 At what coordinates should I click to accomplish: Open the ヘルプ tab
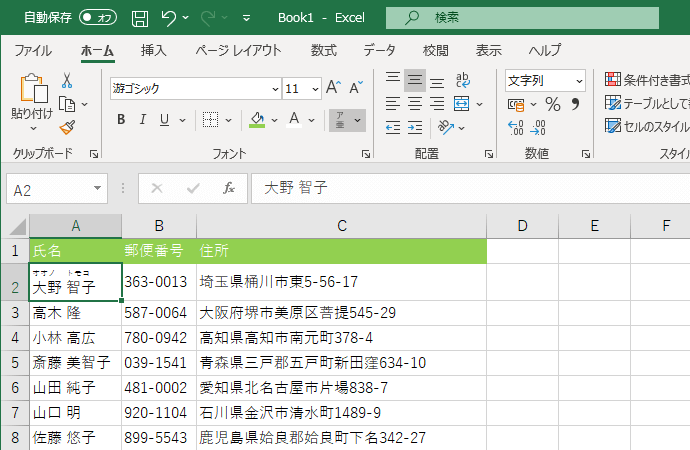tap(545, 51)
